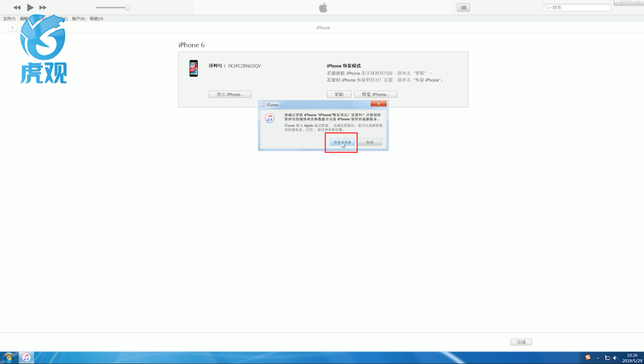Click the Eject iPhone (弹出 iPhone...) button
Viewport: 644px width, 364px height.
[x=230, y=94]
